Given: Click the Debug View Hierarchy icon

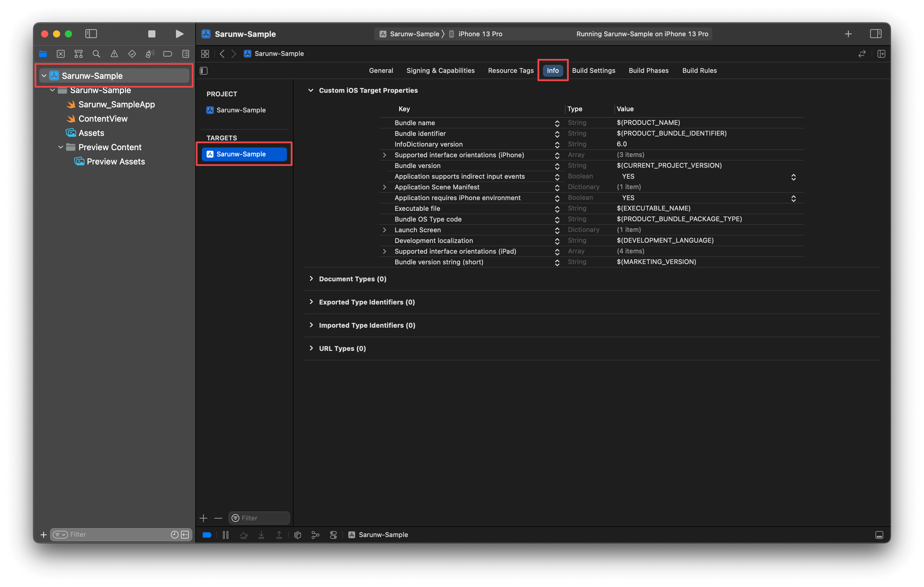Looking at the screenshot, I should [x=297, y=535].
